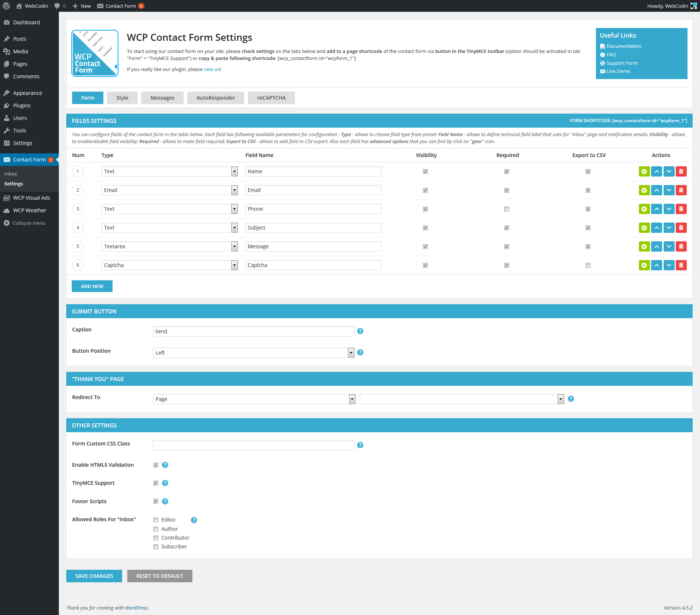Open the Type dropdown for the Name field
This screenshot has width=700, height=615.
point(234,171)
